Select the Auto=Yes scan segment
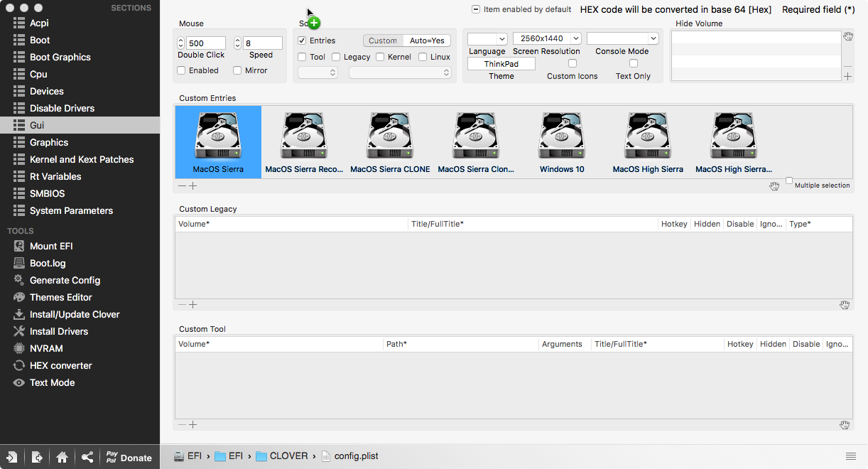 [427, 41]
